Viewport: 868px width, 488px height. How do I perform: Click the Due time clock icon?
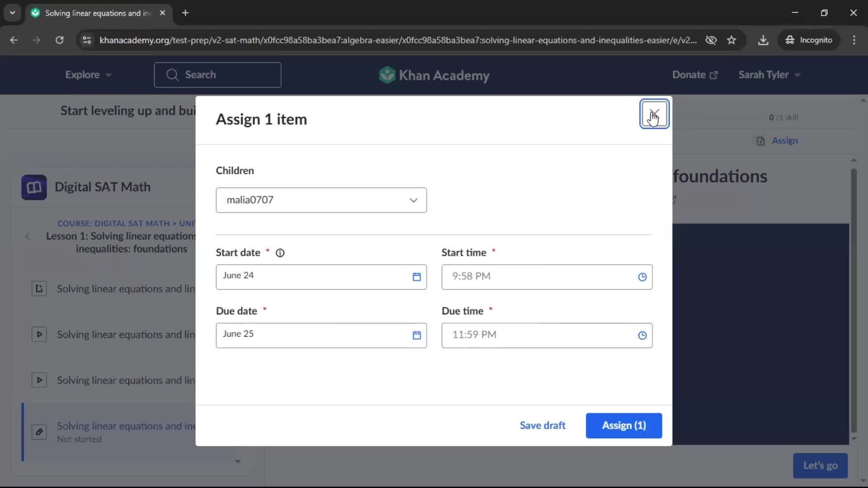[x=642, y=335]
